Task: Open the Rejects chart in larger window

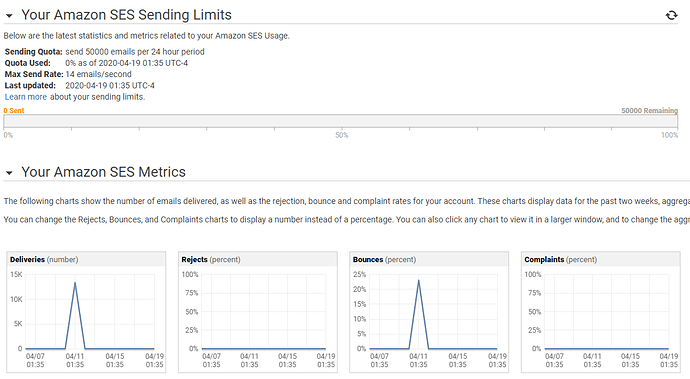Action: [x=258, y=312]
